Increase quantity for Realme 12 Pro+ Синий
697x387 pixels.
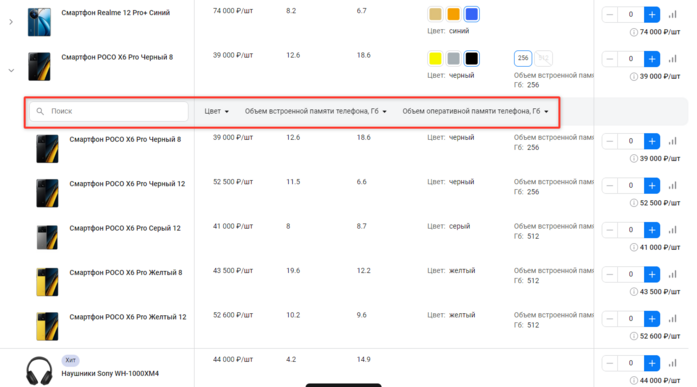coord(652,15)
